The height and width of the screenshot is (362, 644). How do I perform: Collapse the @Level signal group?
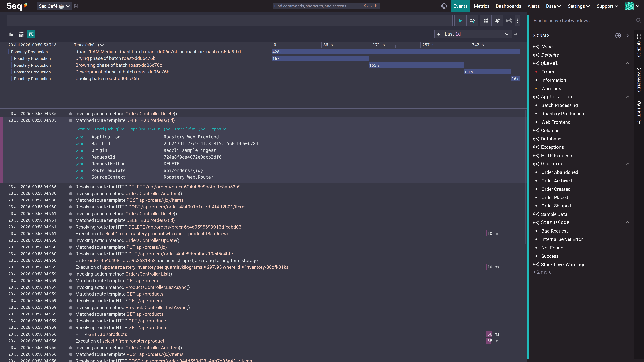(627, 64)
